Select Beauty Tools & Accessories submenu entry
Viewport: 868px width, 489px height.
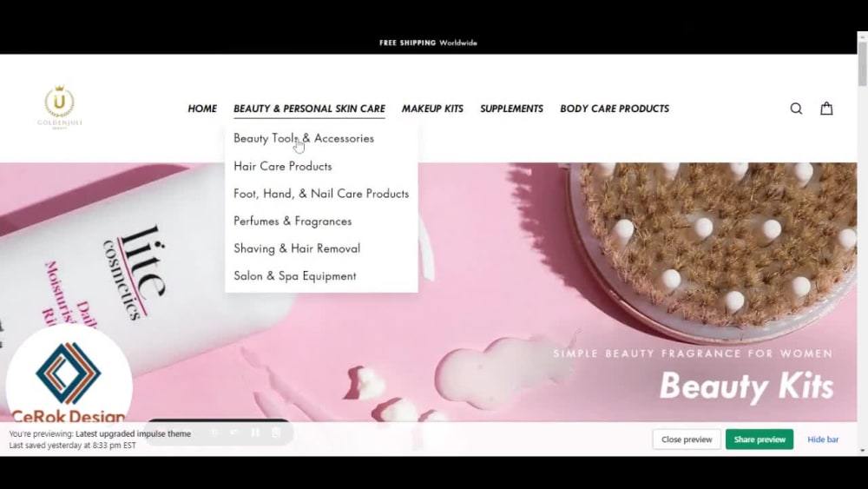304,138
